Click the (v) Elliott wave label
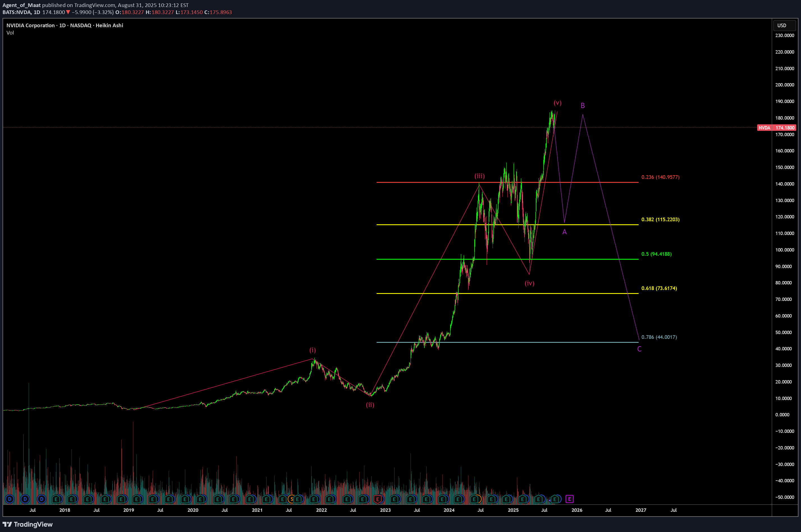Image resolution: width=801 pixels, height=532 pixels. [557, 103]
